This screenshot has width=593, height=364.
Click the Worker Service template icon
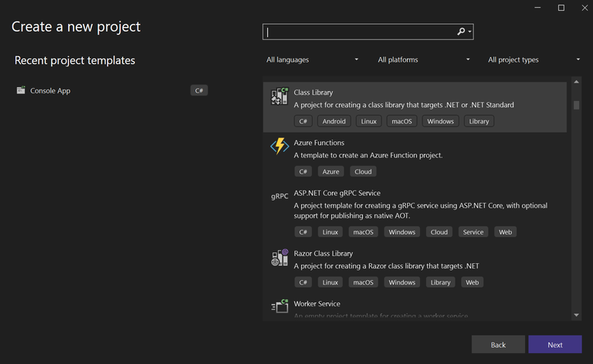(280, 306)
